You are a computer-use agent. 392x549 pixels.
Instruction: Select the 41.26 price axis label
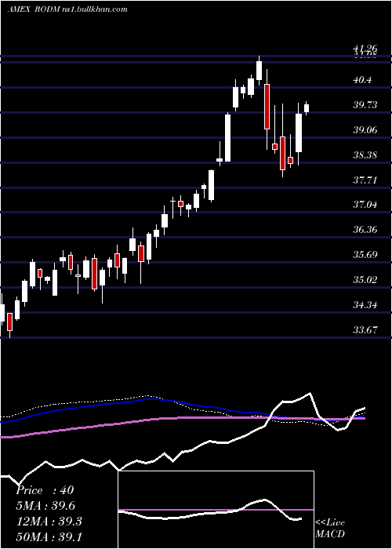coord(365,49)
